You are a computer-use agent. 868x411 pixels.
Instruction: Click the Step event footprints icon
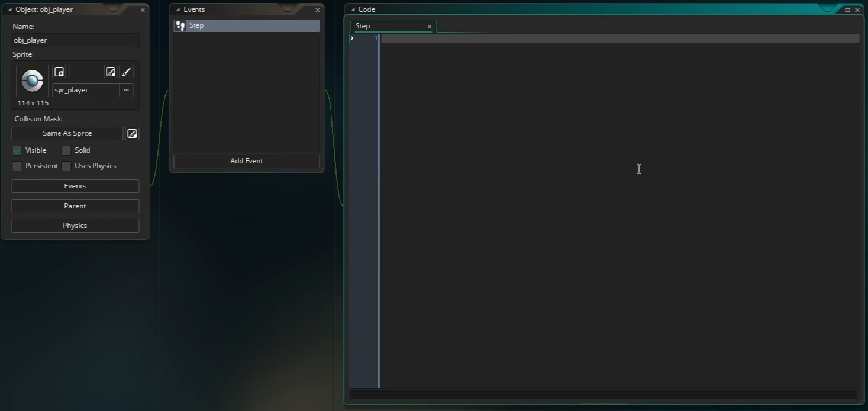180,25
